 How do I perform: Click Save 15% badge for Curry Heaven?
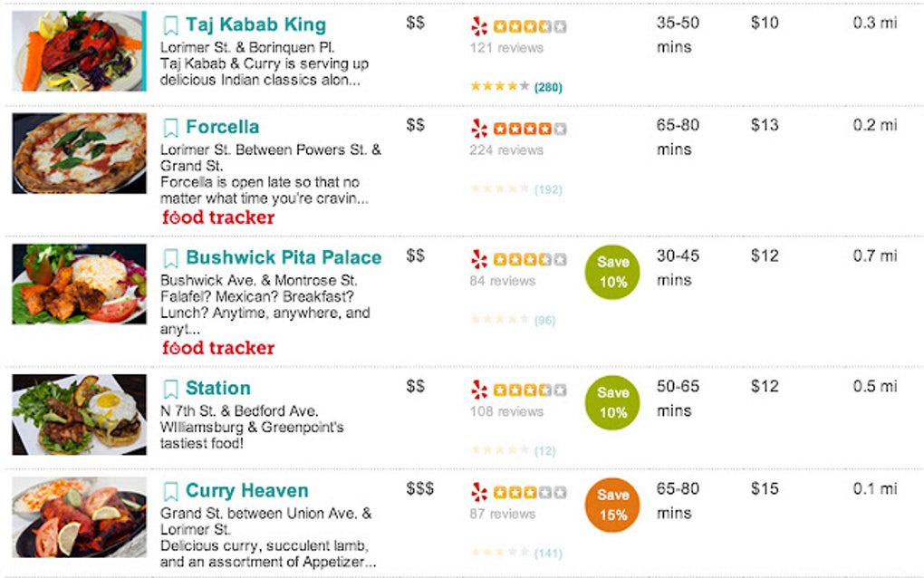(612, 505)
